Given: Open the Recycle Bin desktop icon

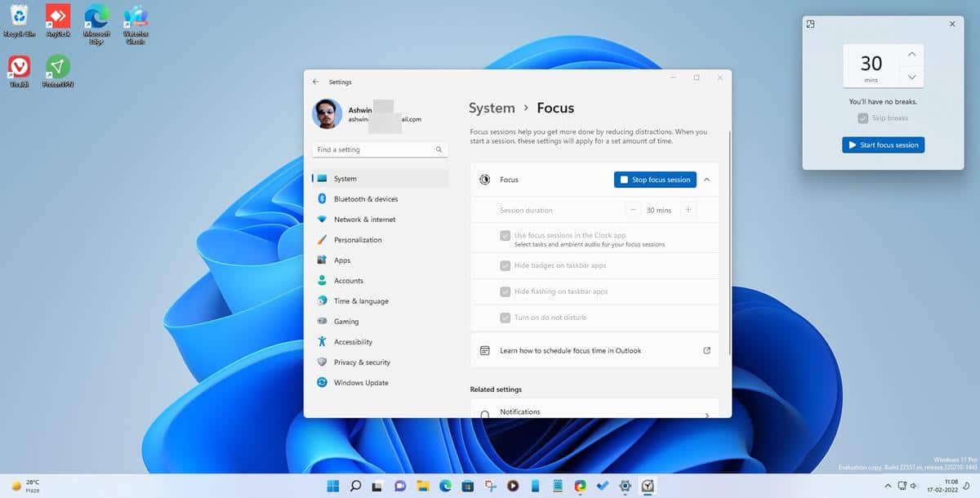Looking at the screenshot, I should coord(19,20).
